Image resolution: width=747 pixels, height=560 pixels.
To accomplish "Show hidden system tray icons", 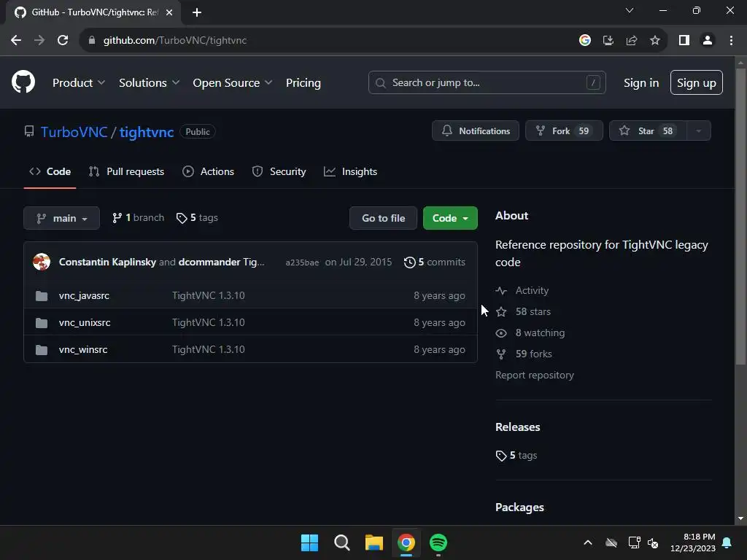I will (x=588, y=542).
